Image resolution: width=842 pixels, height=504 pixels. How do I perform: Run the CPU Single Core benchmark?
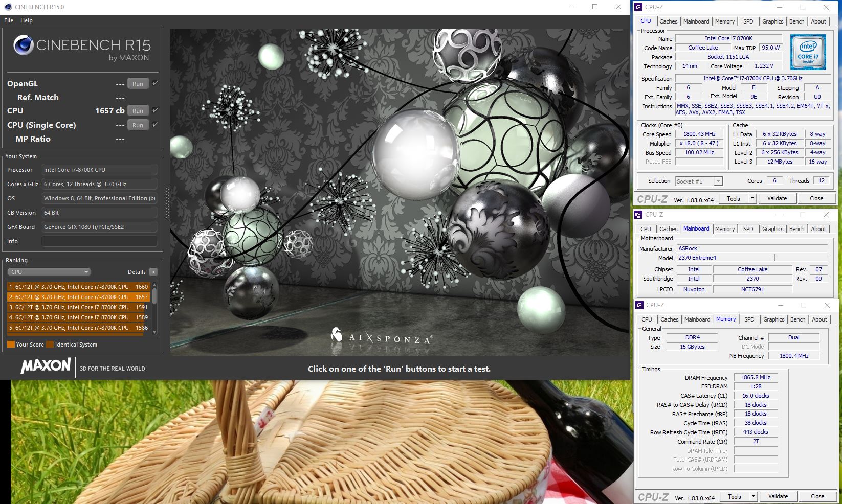pyautogui.click(x=138, y=125)
